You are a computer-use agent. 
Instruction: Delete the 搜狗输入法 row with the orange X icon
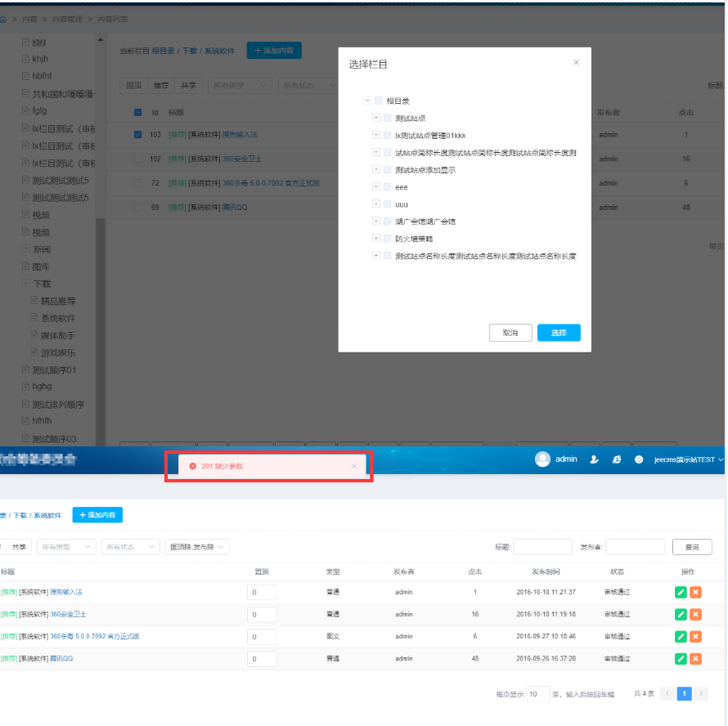click(x=695, y=592)
